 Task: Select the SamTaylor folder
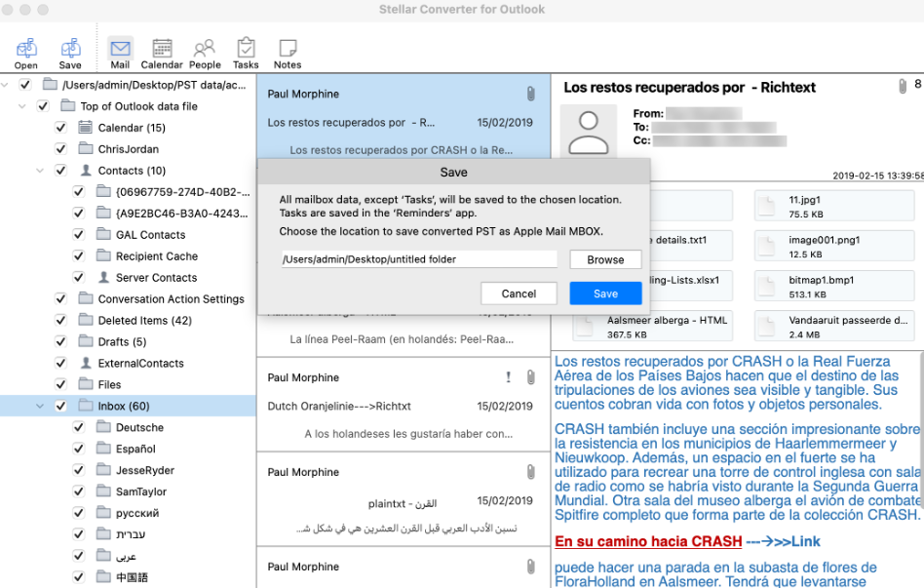140,491
